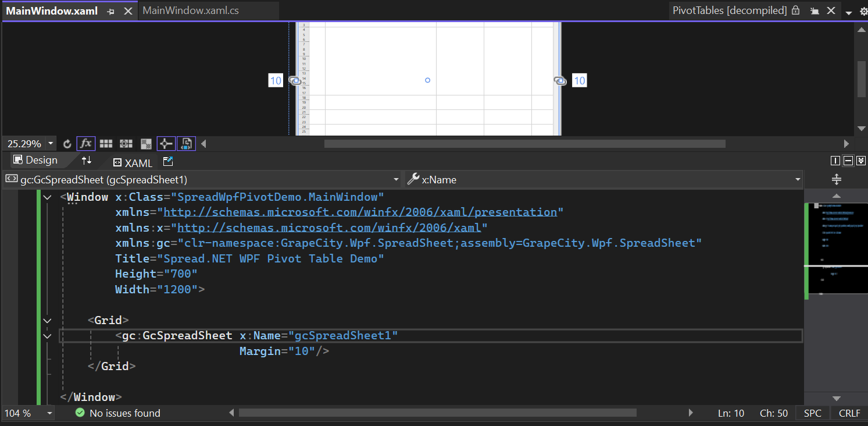Click the SPC indentation indicator
The width and height of the screenshot is (868, 426).
[813, 413]
